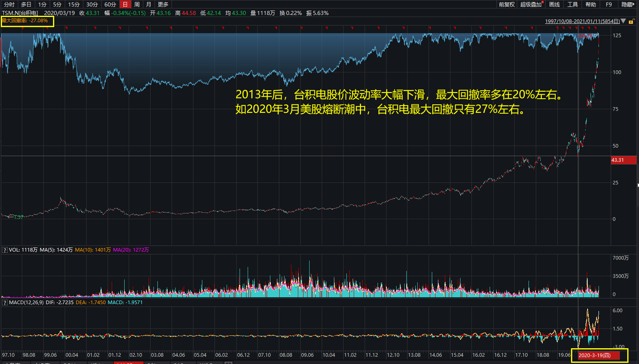
Task: Open the 画线 drawing tools
Action: [554, 4]
